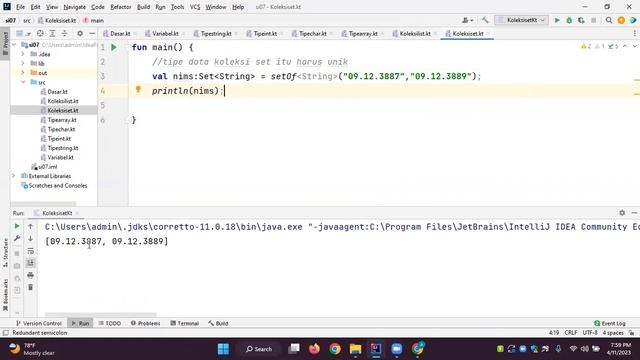Open Run panel settings gear
640x360 pixels.
coord(622,213)
